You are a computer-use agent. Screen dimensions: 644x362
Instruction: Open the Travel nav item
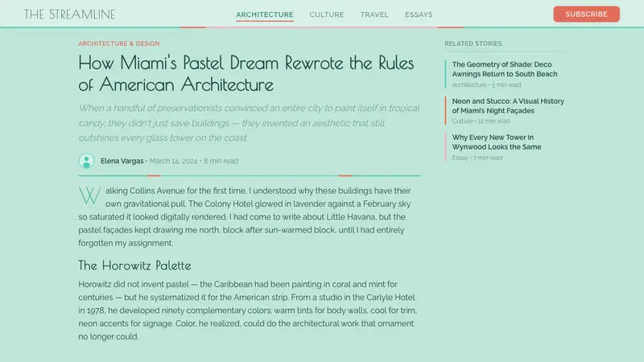[x=374, y=14]
